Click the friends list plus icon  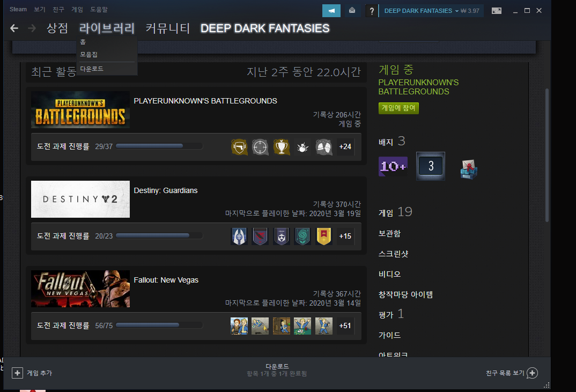tap(532, 373)
